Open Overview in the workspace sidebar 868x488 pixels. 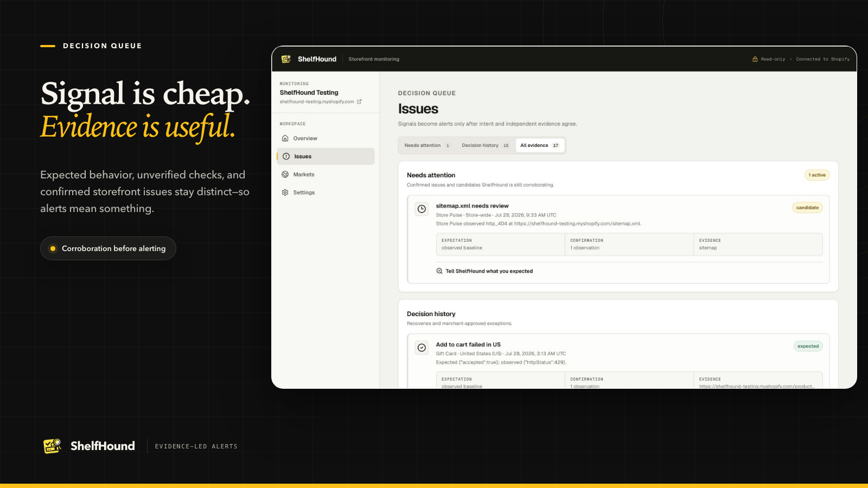[x=325, y=138]
